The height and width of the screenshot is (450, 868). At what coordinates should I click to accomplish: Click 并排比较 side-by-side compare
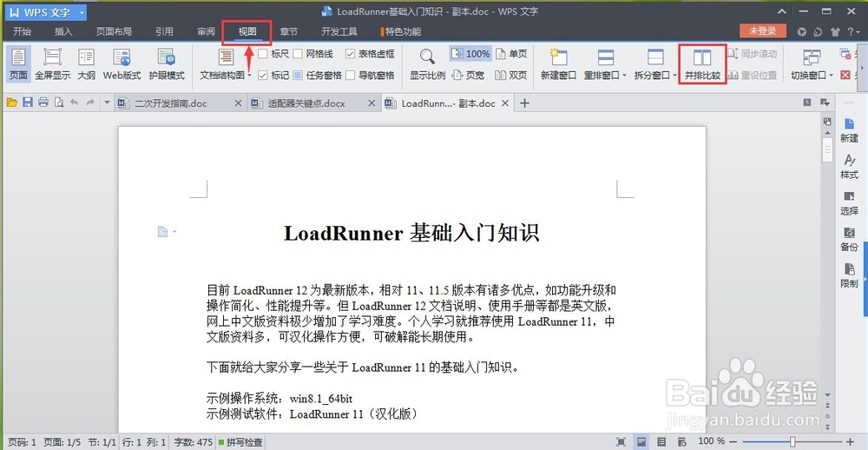pos(702,64)
